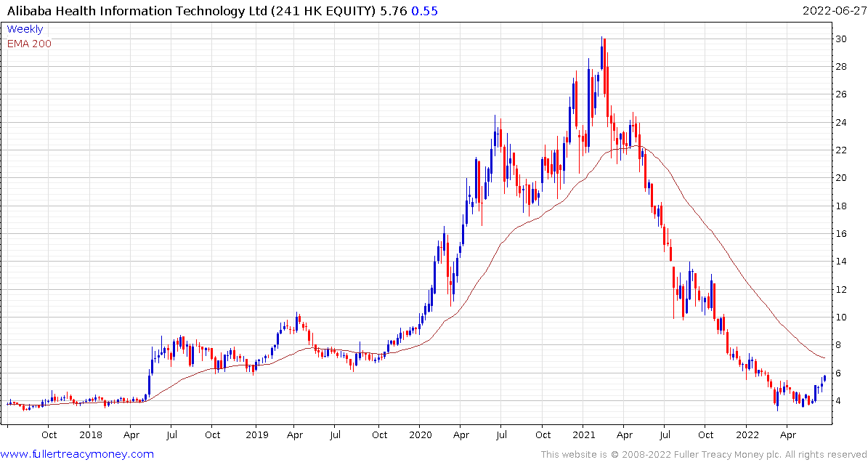Select the Weekly interval label
Image resolution: width=868 pixels, height=465 pixels.
pyautogui.click(x=25, y=30)
